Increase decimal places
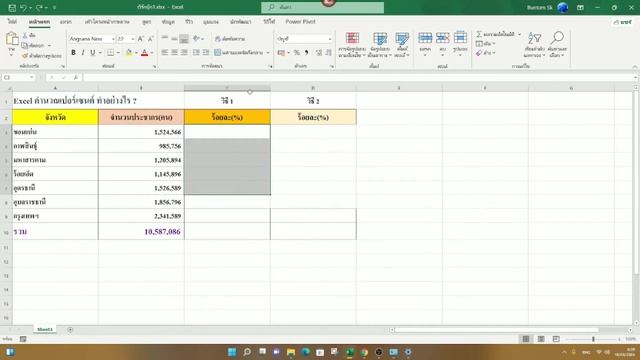Image resolution: width=640 pixels, height=360 pixels. pos(319,53)
